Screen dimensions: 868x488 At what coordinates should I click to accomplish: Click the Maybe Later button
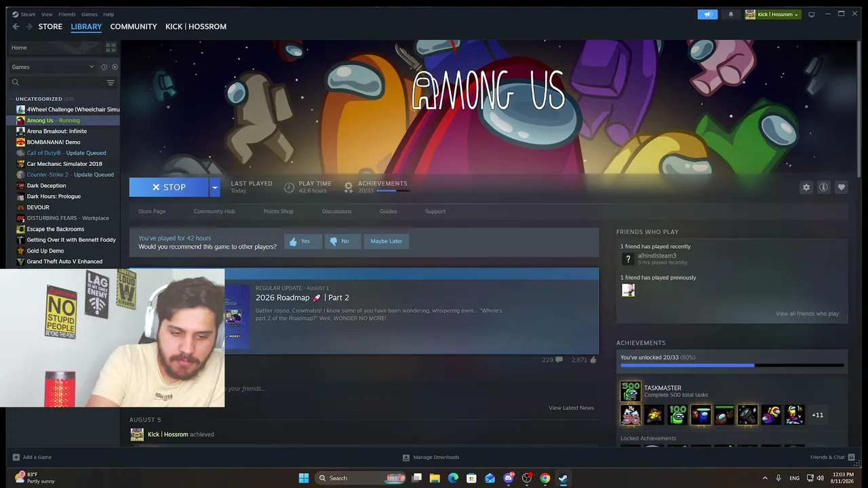click(x=386, y=241)
